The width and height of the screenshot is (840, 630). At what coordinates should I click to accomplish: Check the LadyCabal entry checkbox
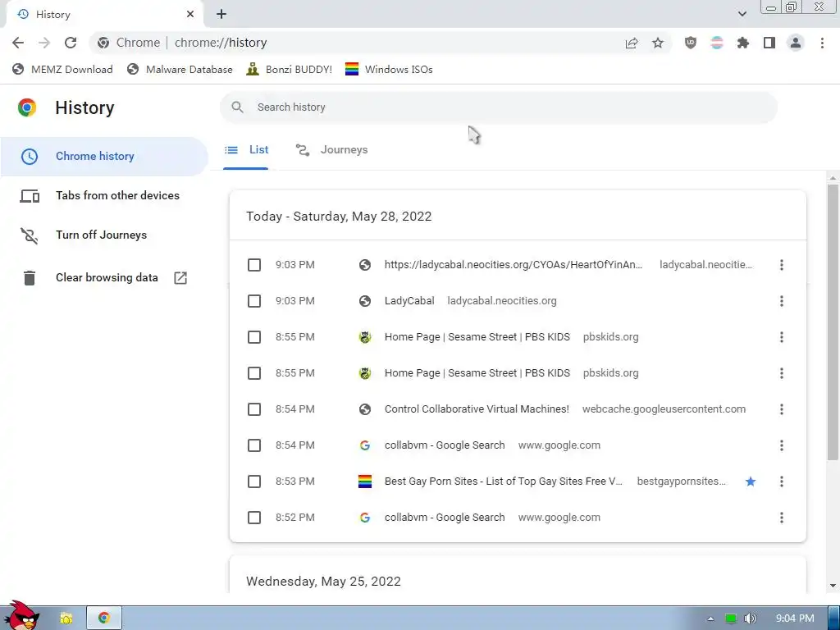pos(254,301)
